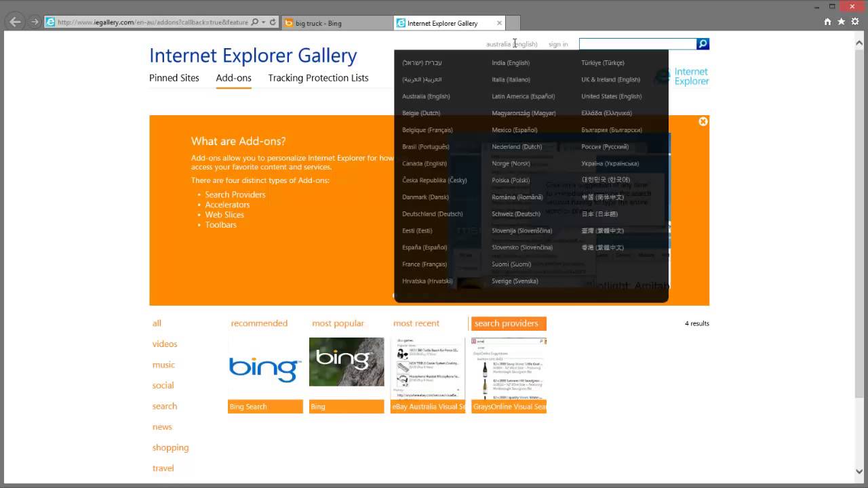This screenshot has height=488, width=868.
Task: Filter by the 'shopping' category
Action: pyautogui.click(x=170, y=448)
